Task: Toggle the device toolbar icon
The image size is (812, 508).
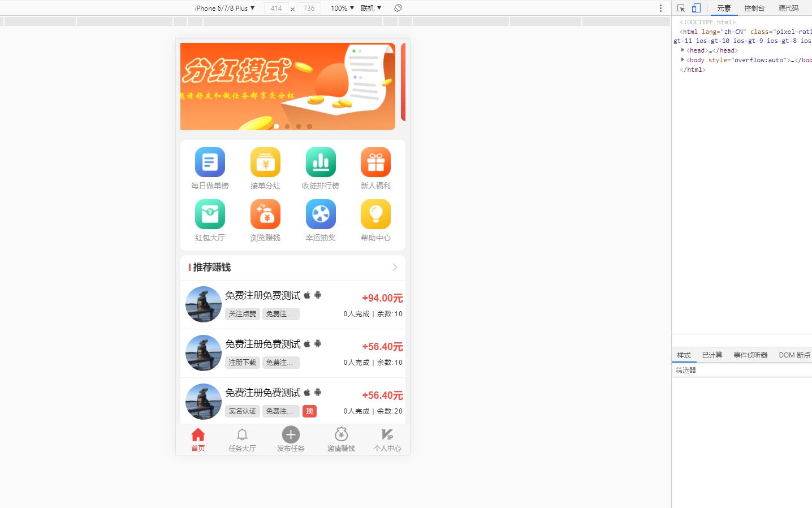Action: [x=696, y=8]
